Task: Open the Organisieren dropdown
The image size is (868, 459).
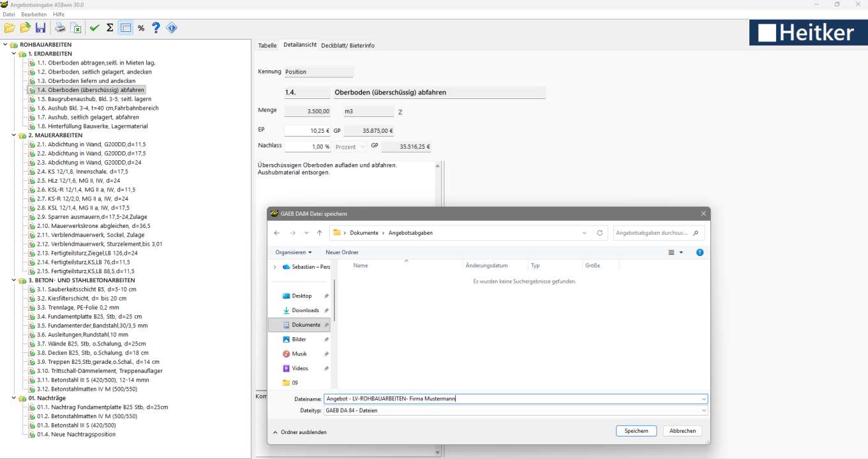Action: pyautogui.click(x=294, y=252)
